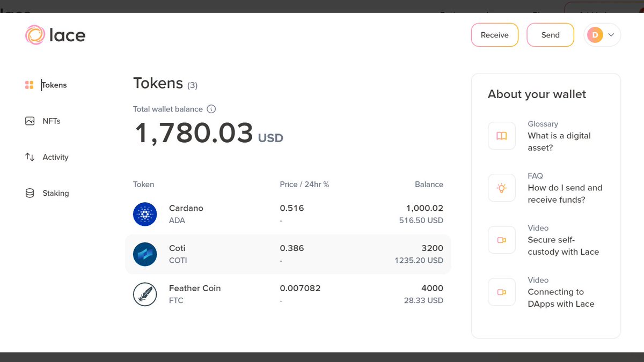Click the info icon beside Total wallet balance
This screenshot has width=644, height=362.
tap(211, 109)
